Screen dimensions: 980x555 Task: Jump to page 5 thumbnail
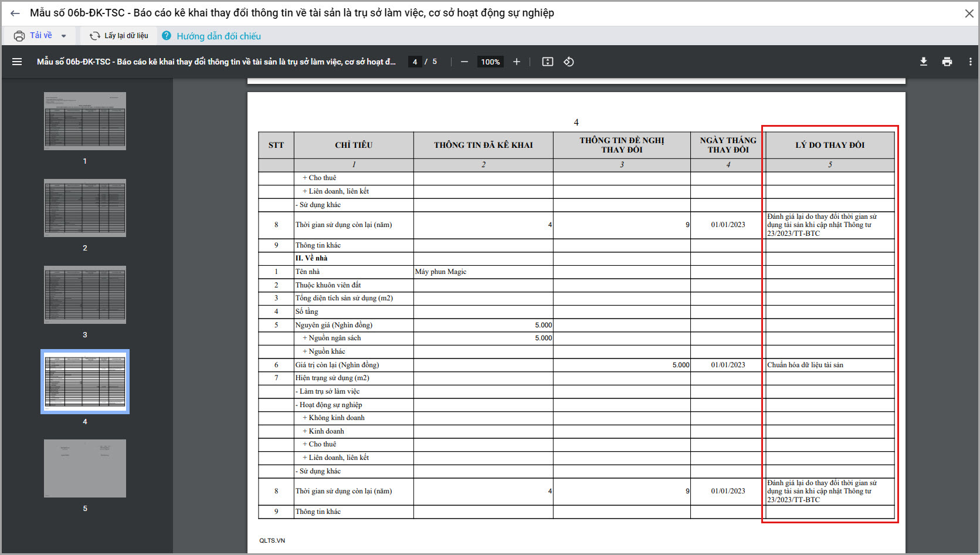pyautogui.click(x=85, y=468)
